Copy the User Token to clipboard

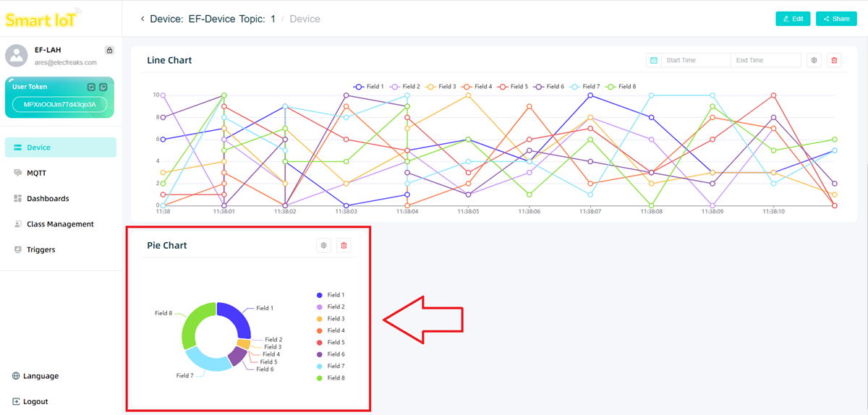103,87
